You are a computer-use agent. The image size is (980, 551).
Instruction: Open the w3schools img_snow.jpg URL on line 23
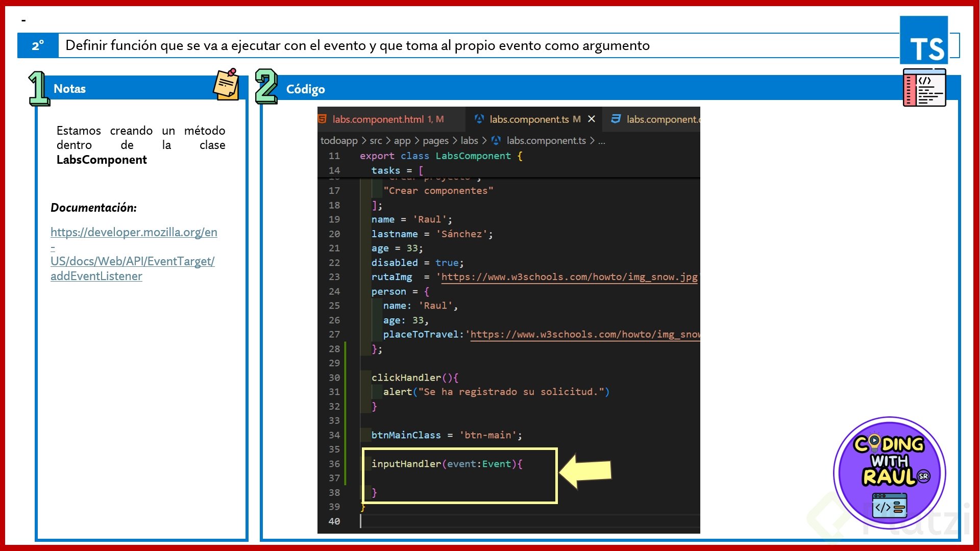point(569,277)
